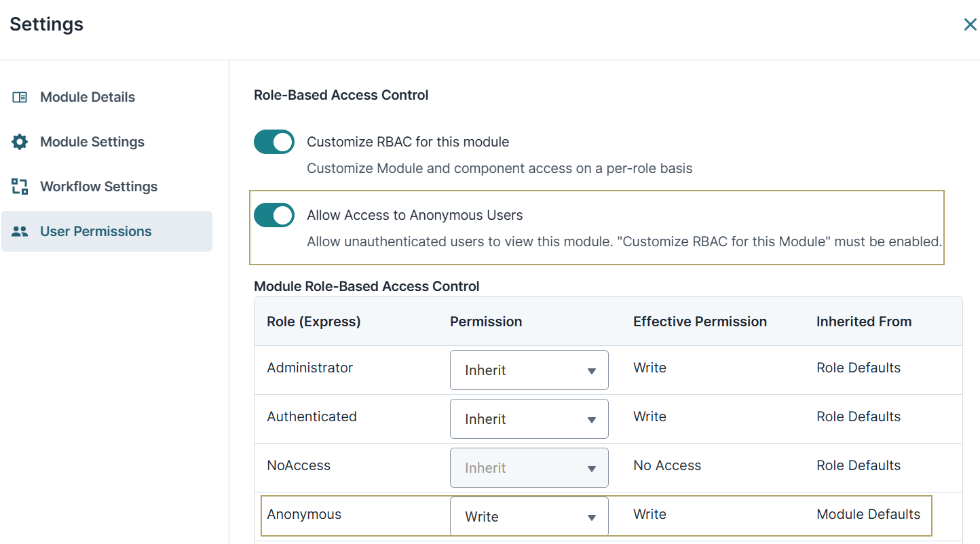Click the Effective Permission column header

tap(700, 322)
